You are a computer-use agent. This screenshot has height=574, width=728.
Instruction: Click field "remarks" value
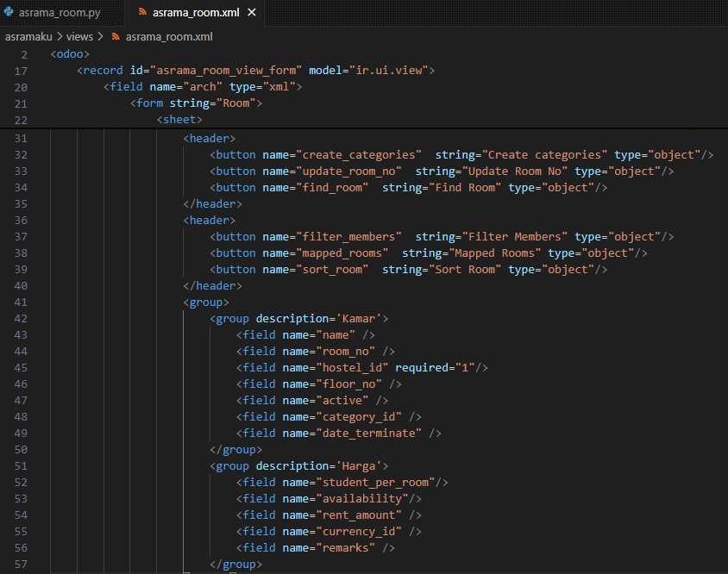point(345,548)
